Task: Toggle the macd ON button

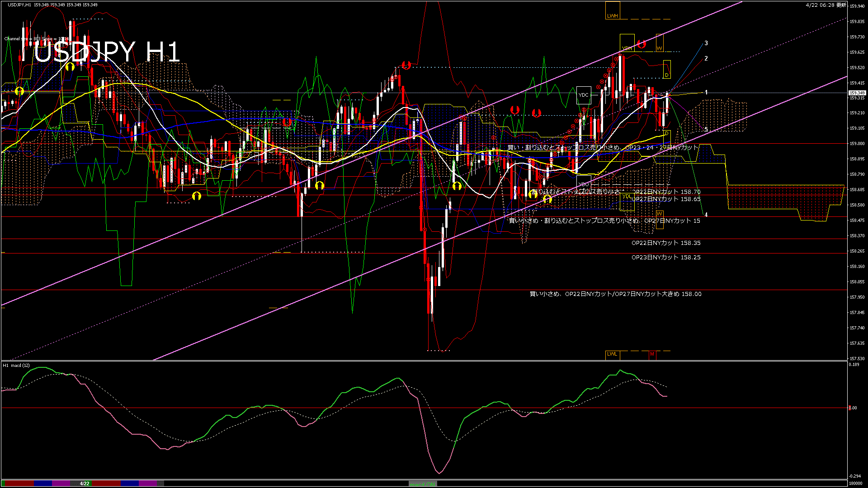Action: click(422, 484)
